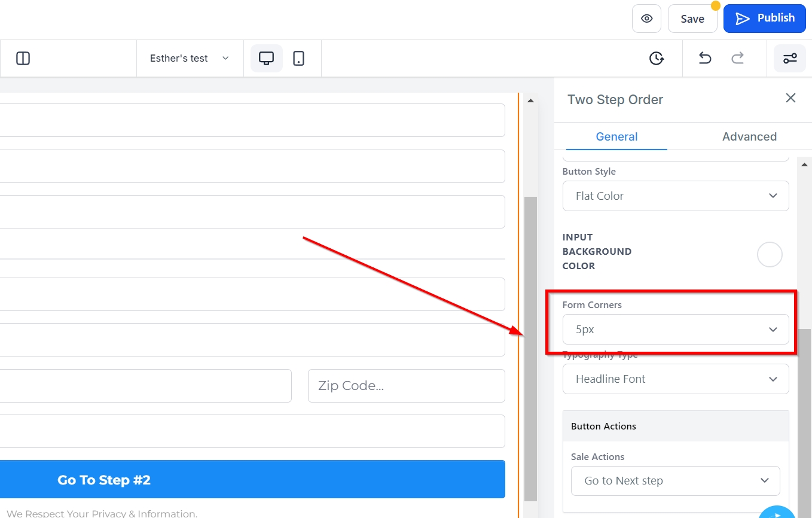Open the Esther's test page dropdown
This screenshot has height=518, width=812.
click(190, 59)
